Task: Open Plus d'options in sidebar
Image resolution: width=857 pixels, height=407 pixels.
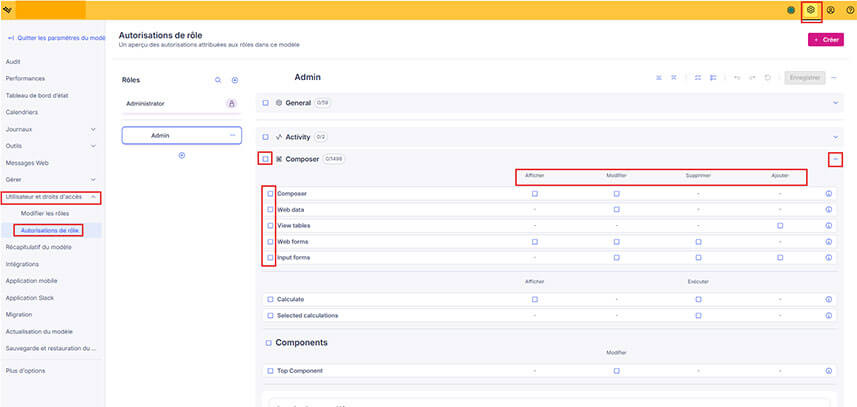Action: pos(25,371)
